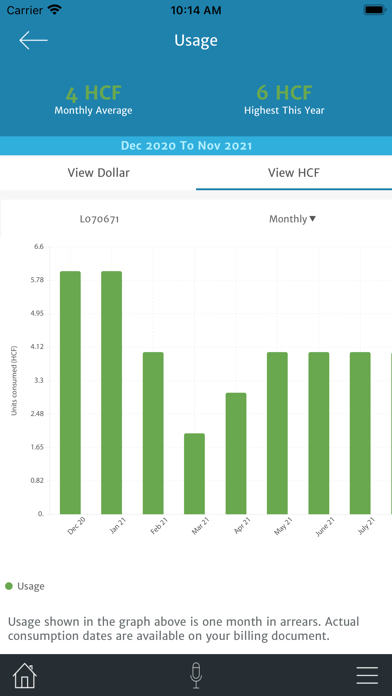392x696 pixels.
Task: Click the meter number L070671
Action: (99, 219)
